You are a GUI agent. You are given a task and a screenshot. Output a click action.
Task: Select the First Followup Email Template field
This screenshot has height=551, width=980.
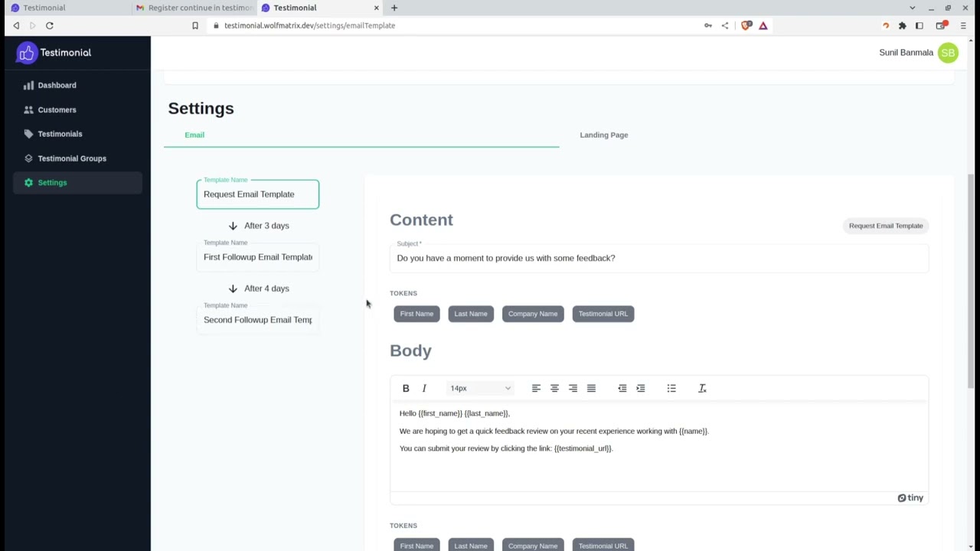click(x=258, y=257)
